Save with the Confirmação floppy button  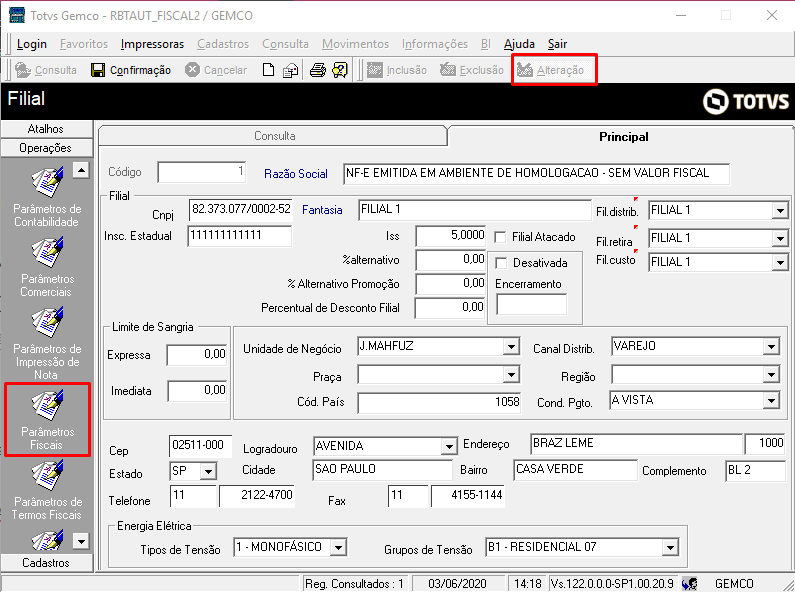tap(131, 70)
